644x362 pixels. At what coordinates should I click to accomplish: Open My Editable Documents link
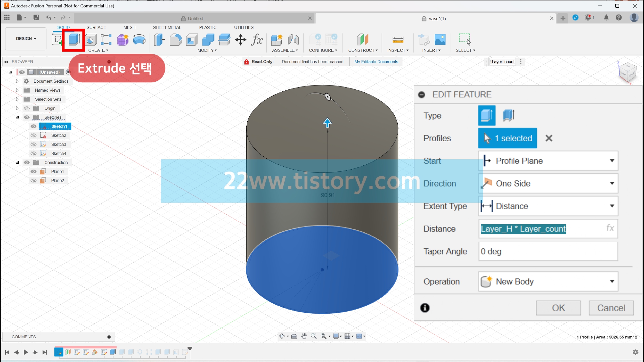pyautogui.click(x=376, y=62)
